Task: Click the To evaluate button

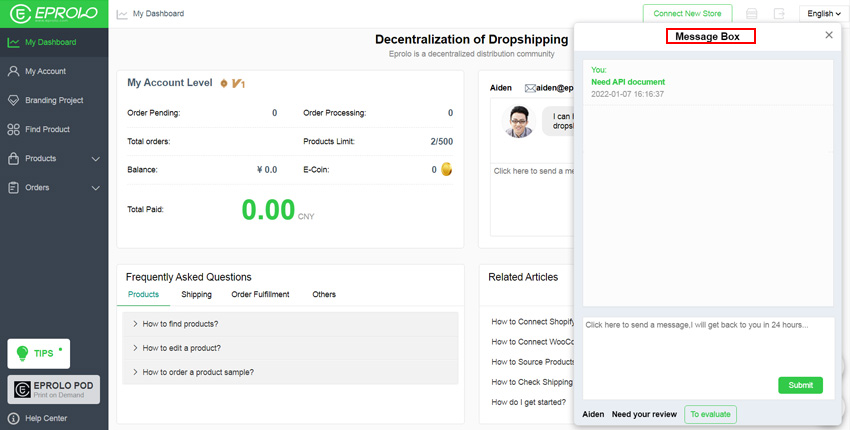Action: click(x=711, y=414)
